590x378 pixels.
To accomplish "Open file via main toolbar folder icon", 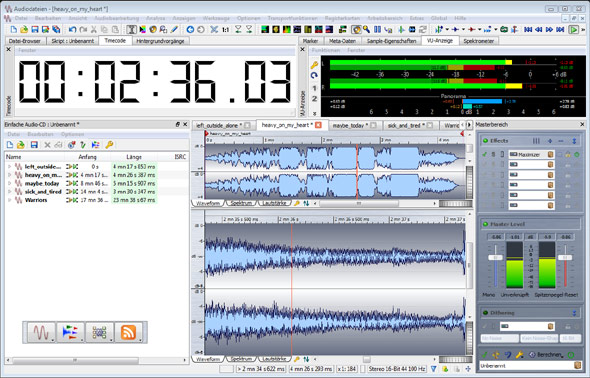I will (24, 29).
